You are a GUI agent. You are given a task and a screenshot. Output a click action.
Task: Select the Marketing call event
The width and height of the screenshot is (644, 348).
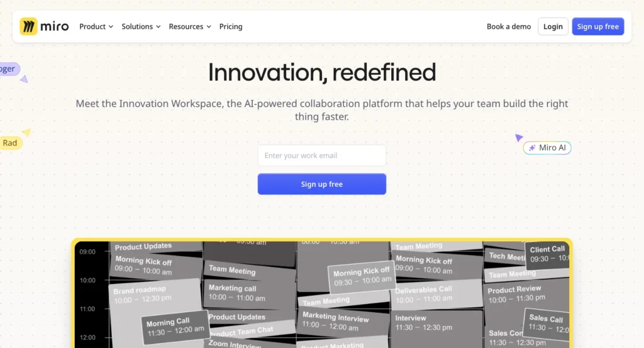(238, 293)
